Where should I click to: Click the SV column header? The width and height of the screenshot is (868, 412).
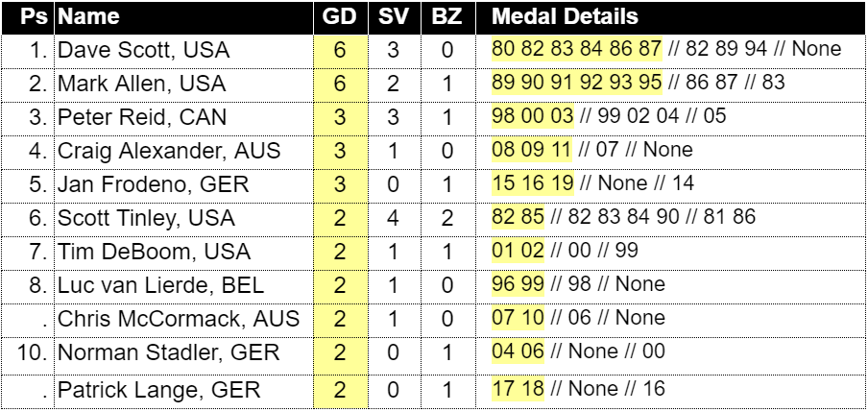(x=393, y=17)
